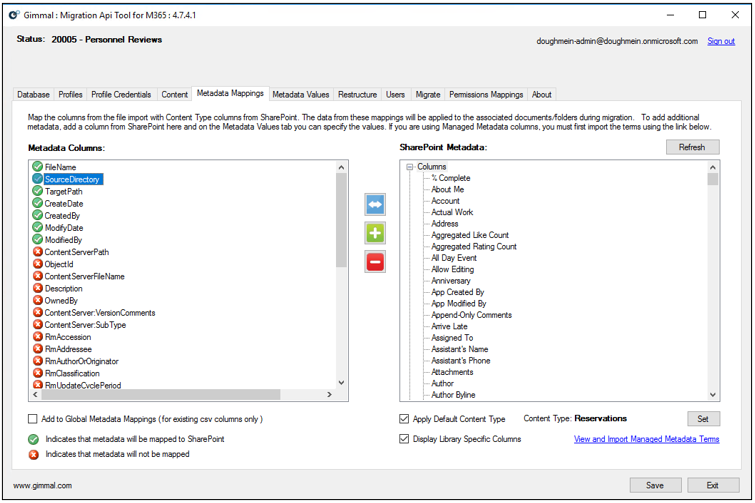The height and width of the screenshot is (503, 755).
Task: Open the Permissions Mappings tab
Action: [485, 95]
